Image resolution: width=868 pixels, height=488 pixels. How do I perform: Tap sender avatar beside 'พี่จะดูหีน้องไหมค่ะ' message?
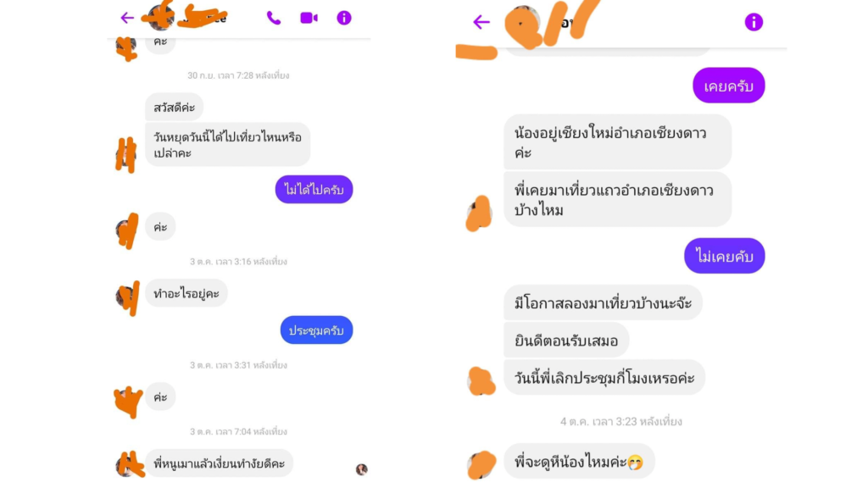pyautogui.click(x=481, y=465)
